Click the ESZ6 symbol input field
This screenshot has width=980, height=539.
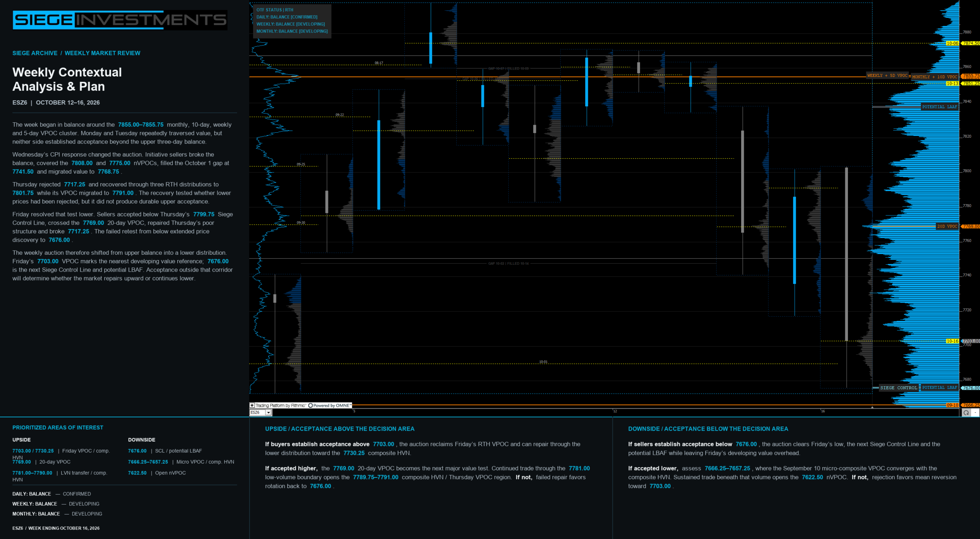[x=258, y=412]
